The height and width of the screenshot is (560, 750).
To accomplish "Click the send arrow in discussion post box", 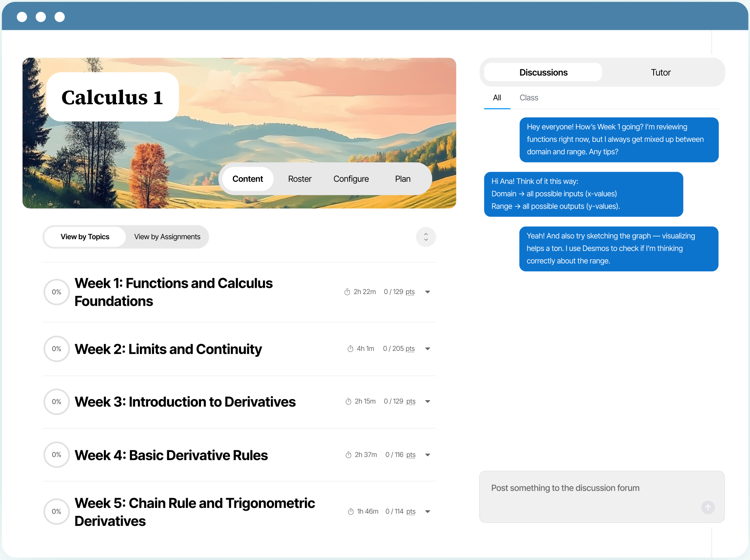I will pos(708,508).
